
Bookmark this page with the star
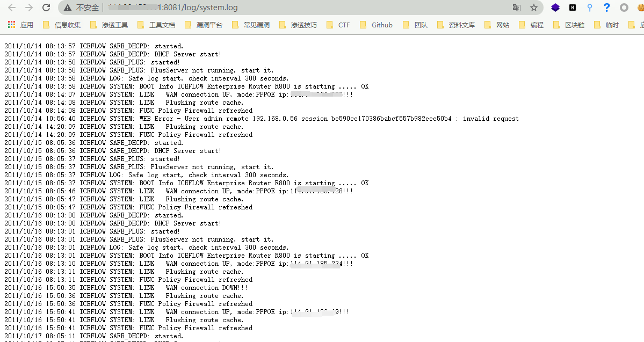pos(533,8)
